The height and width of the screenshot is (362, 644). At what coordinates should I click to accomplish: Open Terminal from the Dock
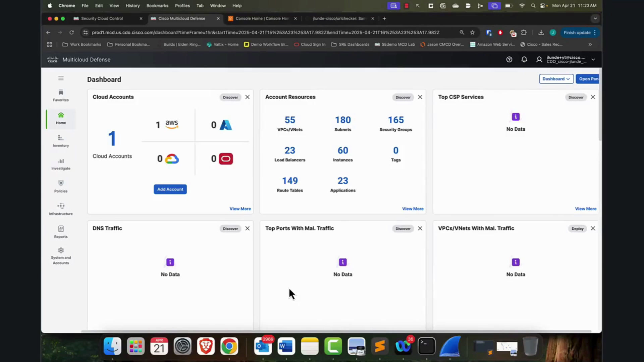tap(426, 346)
